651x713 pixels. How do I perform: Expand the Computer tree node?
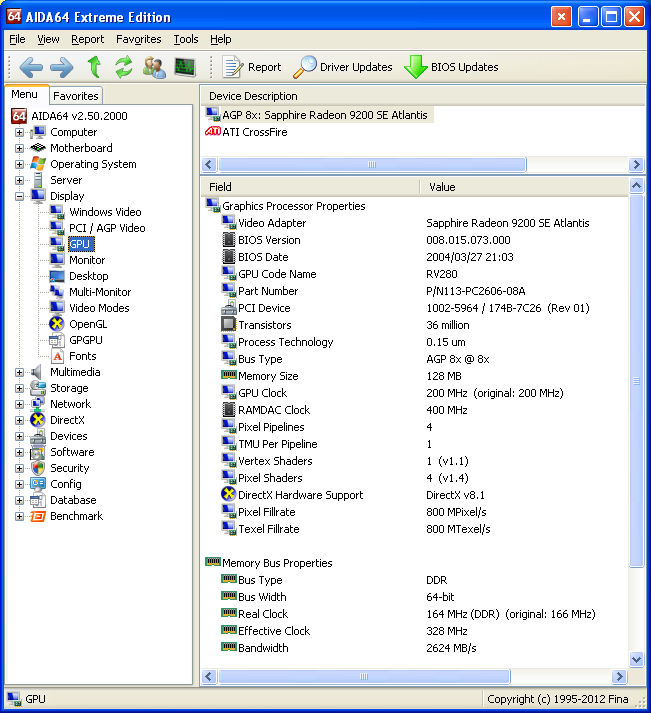coord(19,132)
